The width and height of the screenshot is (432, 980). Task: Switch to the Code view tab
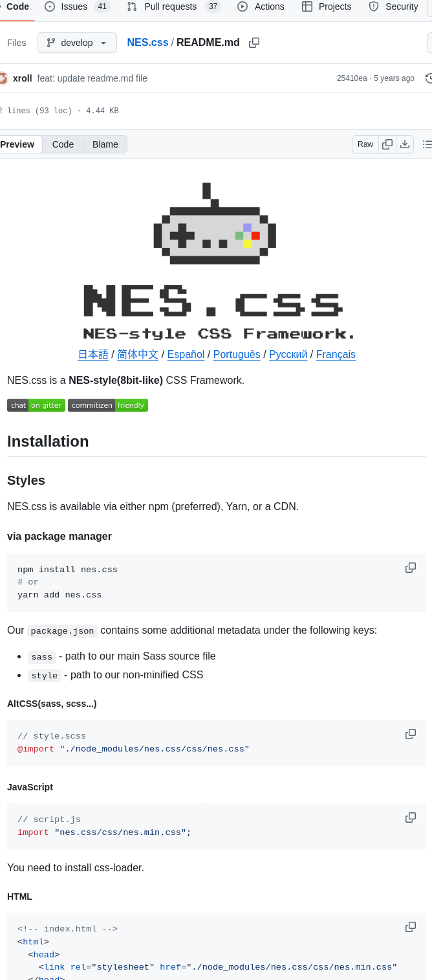pyautogui.click(x=63, y=144)
